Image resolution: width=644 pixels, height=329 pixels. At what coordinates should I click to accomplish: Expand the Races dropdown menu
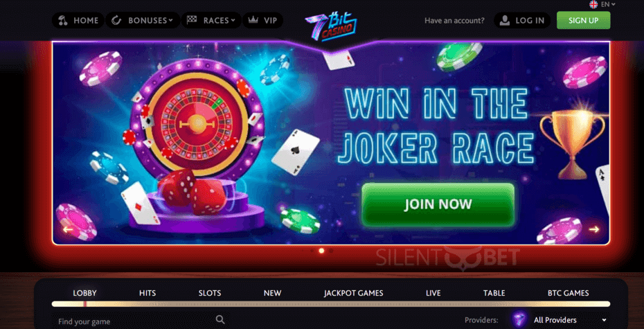(211, 20)
